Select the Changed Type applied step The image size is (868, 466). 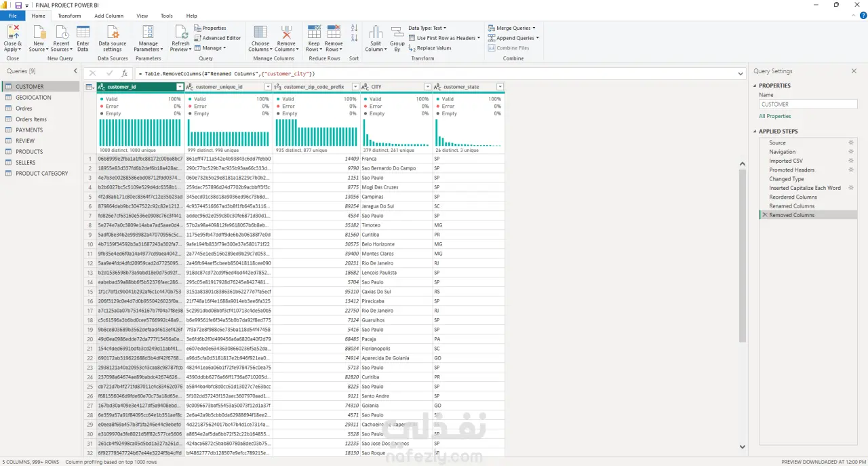(807, 179)
